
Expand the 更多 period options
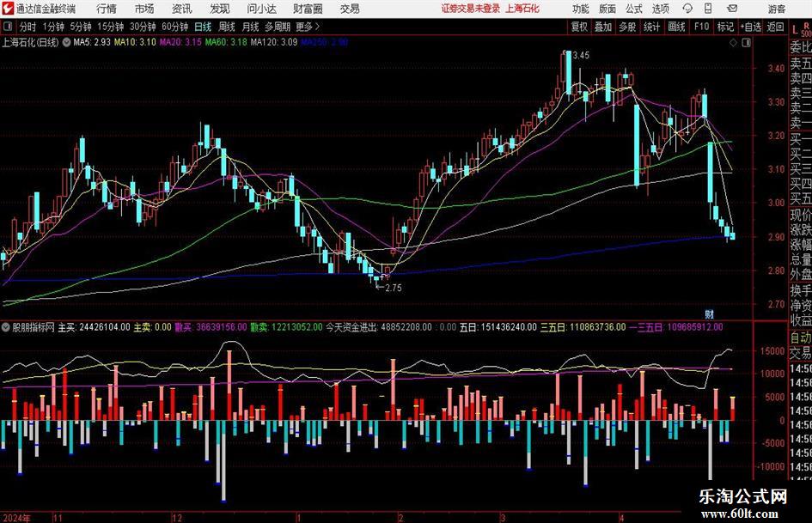(308, 27)
